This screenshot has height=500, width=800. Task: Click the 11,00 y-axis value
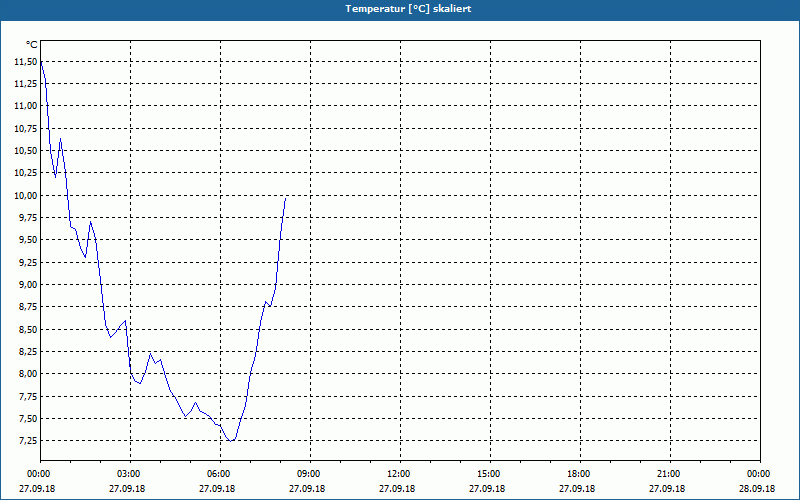(26, 106)
